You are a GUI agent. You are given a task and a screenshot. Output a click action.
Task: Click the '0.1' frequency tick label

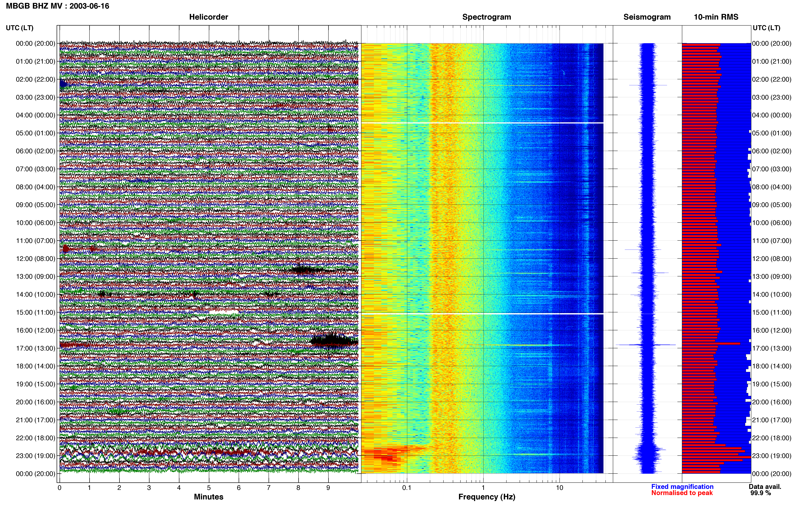tap(407, 487)
